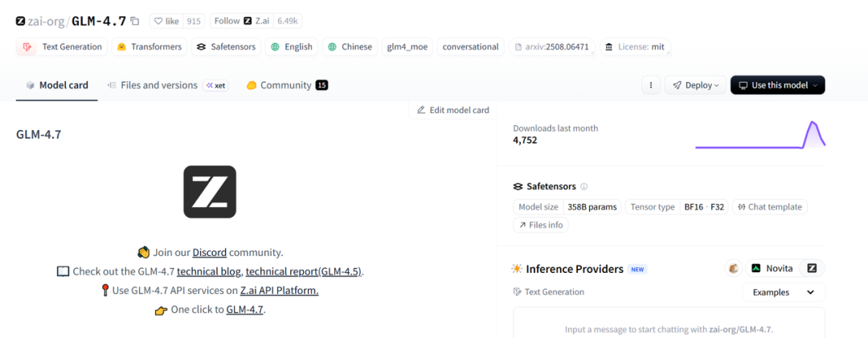Click the Safetensors info icon
The image size is (868, 338).
(x=584, y=186)
